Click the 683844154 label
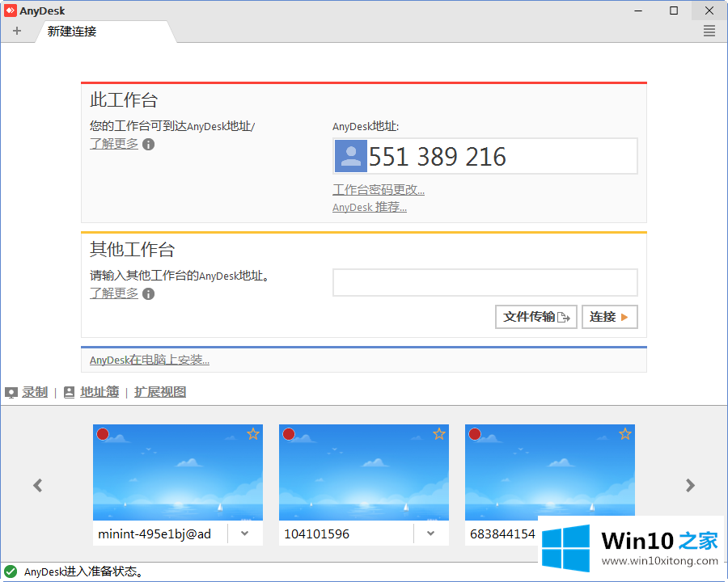The image size is (728, 582). 502,534
